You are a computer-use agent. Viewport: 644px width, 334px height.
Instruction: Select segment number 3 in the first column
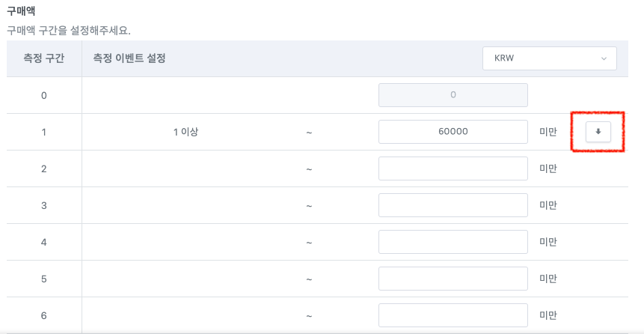(x=43, y=205)
